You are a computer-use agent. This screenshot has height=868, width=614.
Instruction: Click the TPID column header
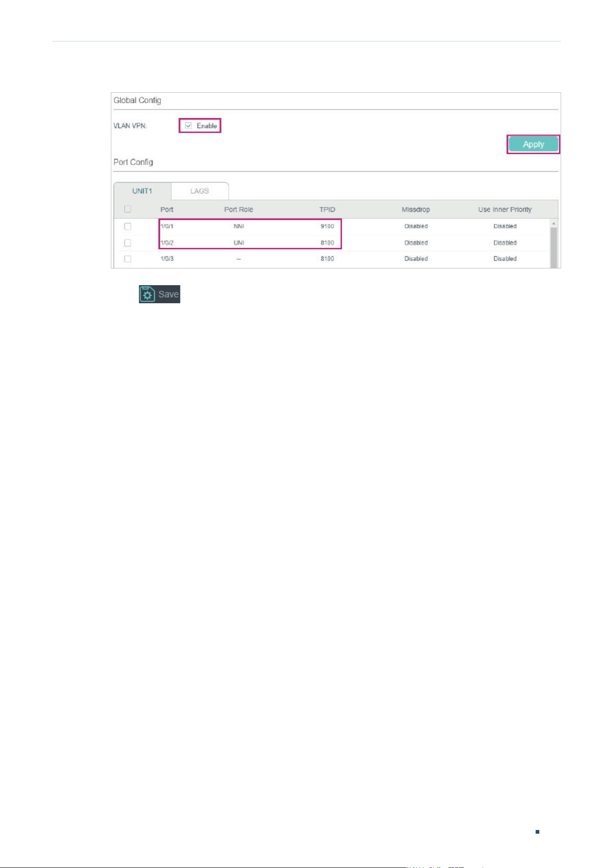tap(327, 210)
